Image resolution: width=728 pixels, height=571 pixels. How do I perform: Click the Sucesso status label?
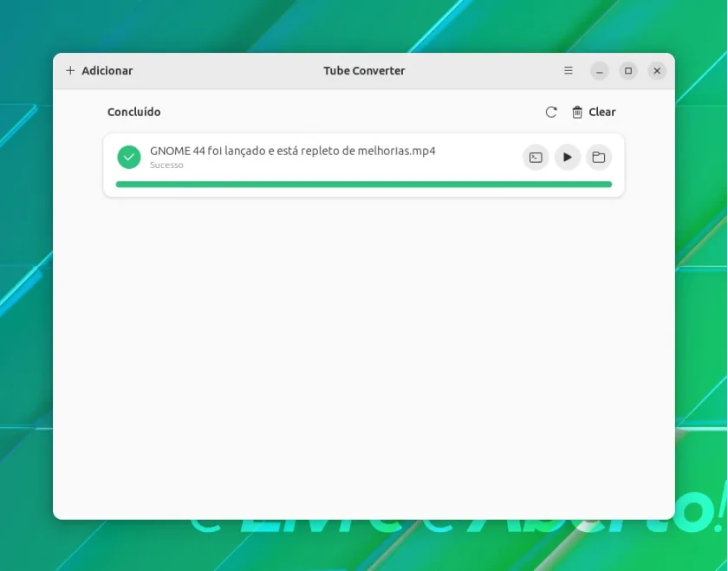(x=166, y=165)
